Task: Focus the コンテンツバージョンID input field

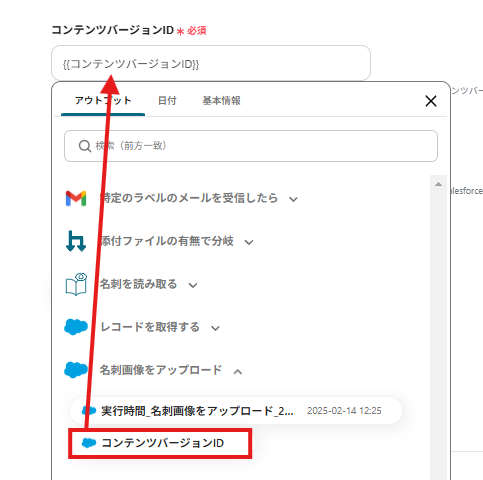Action: point(211,63)
